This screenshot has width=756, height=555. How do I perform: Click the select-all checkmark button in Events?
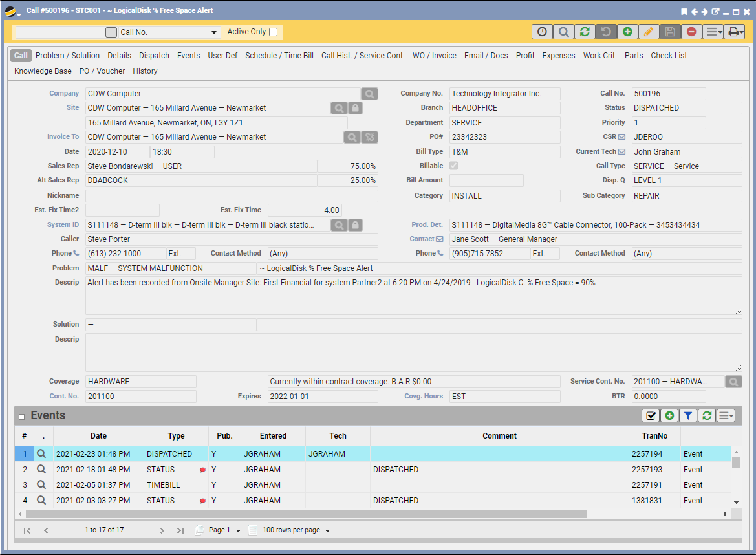tap(651, 415)
